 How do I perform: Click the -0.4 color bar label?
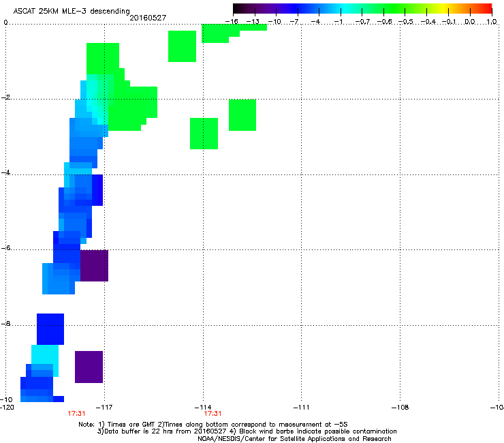(428, 22)
